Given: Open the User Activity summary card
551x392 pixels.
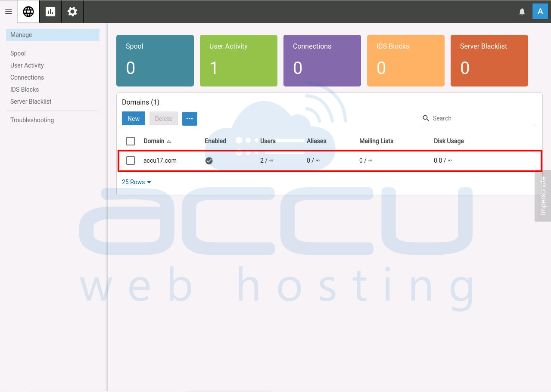Looking at the screenshot, I should (239, 61).
